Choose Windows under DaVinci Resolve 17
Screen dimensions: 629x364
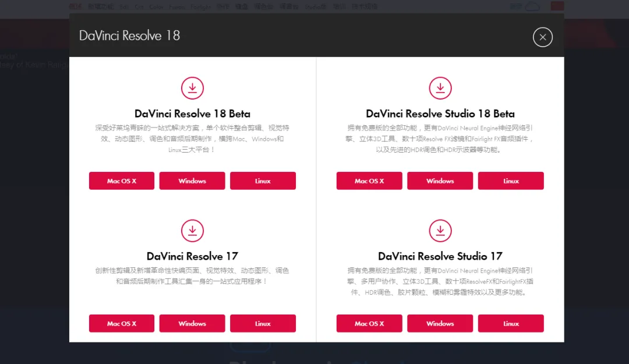pyautogui.click(x=192, y=323)
